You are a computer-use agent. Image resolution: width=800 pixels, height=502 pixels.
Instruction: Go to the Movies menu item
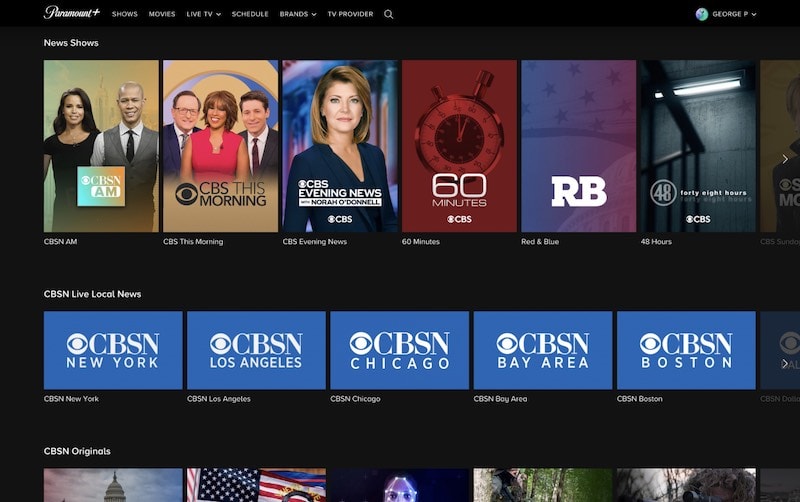[x=162, y=14]
